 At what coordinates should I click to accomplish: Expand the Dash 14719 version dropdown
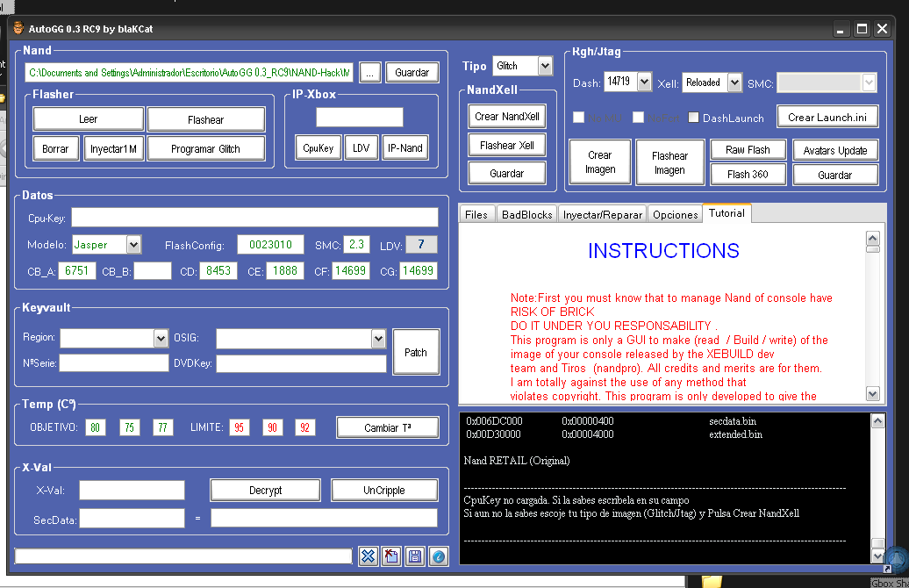click(644, 82)
